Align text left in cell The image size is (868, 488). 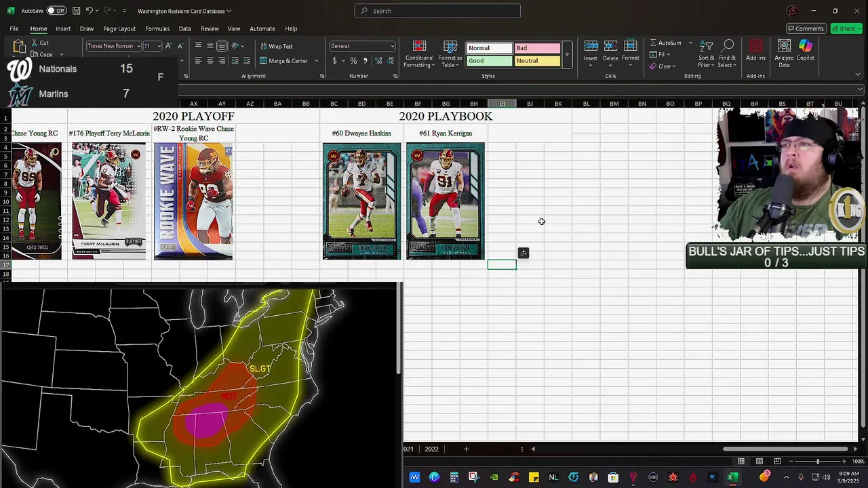pos(198,60)
